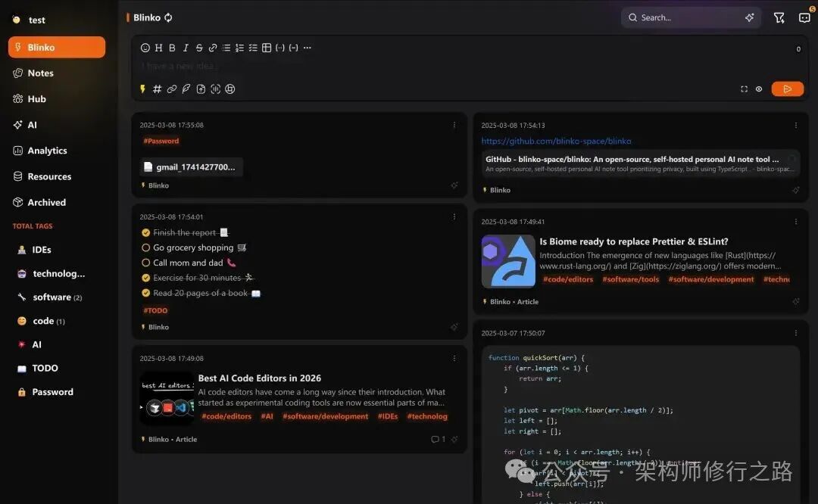Insert a table in the editor
Image resolution: width=818 pixels, height=504 pixels.
pyautogui.click(x=267, y=48)
